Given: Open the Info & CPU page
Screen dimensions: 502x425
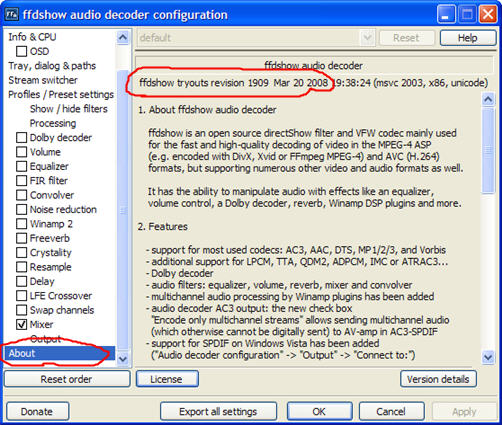Looking at the screenshot, I should [x=32, y=37].
